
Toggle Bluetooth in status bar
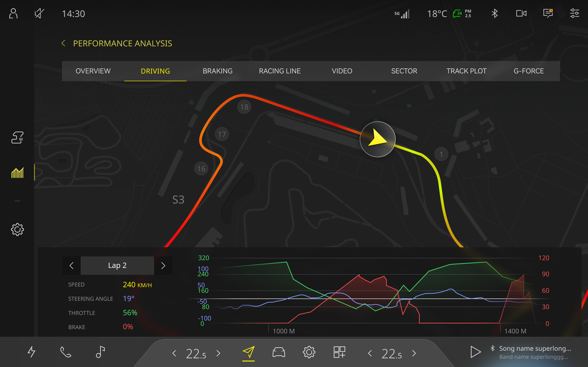point(495,14)
